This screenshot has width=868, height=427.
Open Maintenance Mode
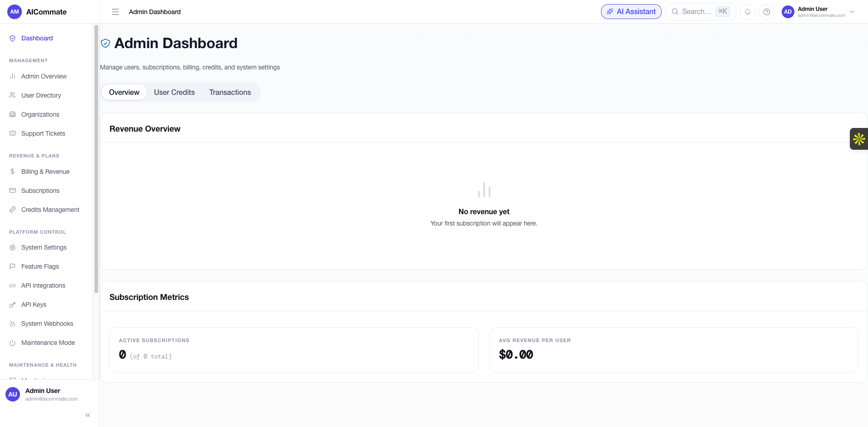click(46, 343)
